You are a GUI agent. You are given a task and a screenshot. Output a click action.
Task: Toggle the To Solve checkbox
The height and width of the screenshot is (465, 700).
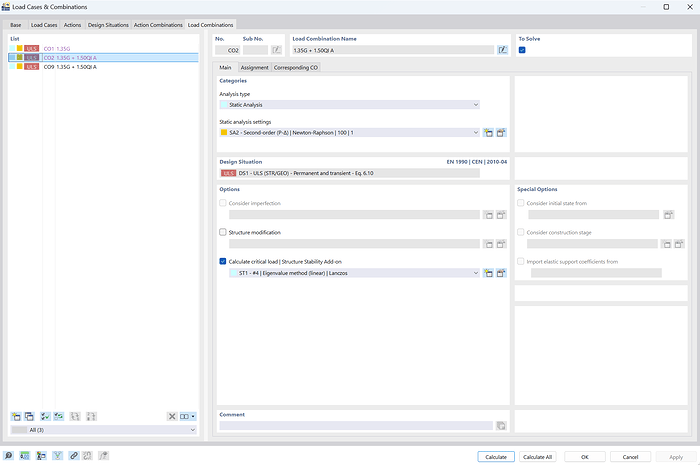tap(522, 50)
